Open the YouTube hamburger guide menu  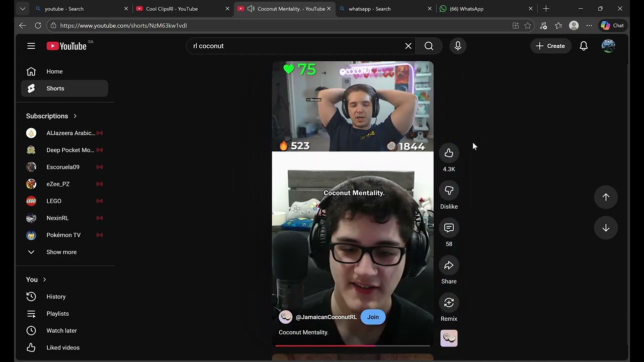[31, 46]
